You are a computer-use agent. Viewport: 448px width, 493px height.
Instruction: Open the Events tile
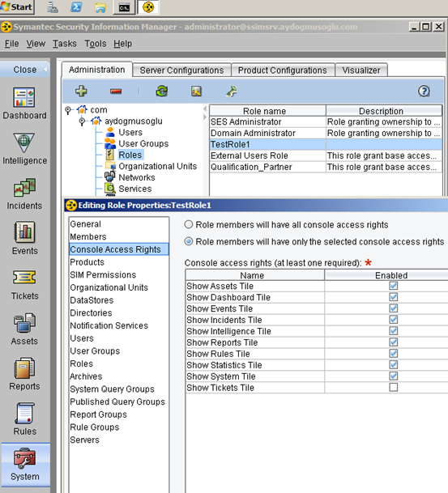pos(24,239)
